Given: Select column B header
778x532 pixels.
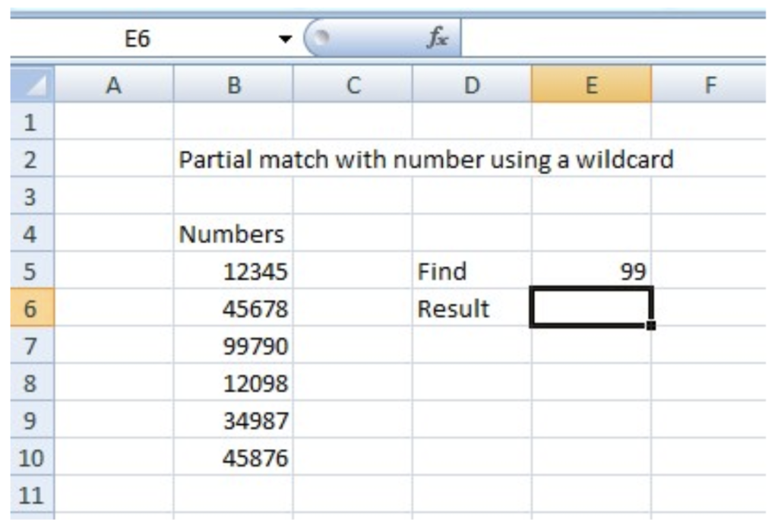Looking at the screenshot, I should point(233,84).
